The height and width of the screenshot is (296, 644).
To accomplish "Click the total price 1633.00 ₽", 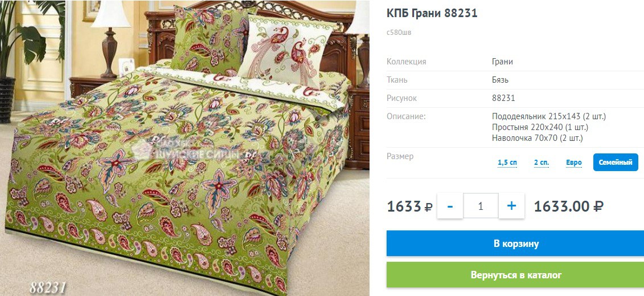I will click(569, 206).
